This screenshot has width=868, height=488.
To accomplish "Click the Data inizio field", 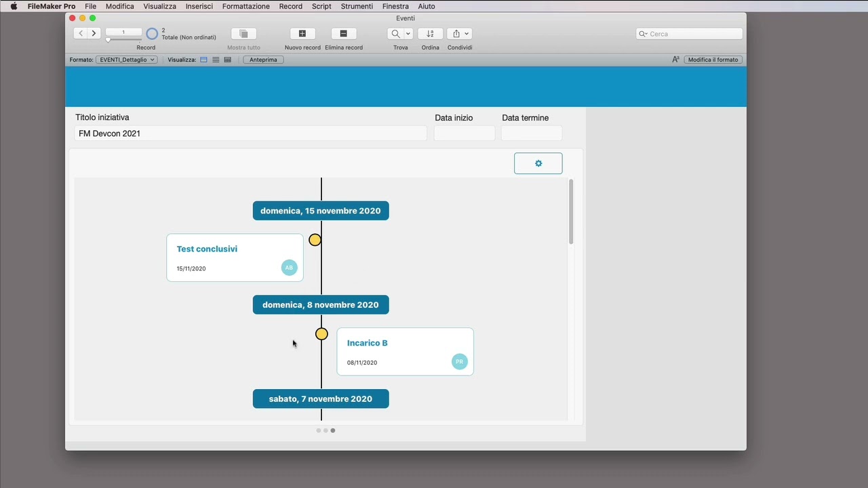I will click(x=465, y=134).
